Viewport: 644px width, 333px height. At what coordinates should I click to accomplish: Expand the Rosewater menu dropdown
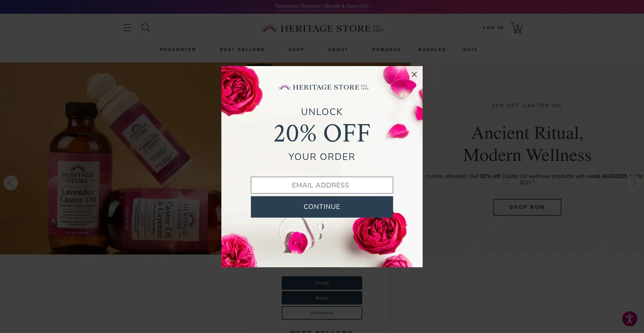click(x=181, y=50)
